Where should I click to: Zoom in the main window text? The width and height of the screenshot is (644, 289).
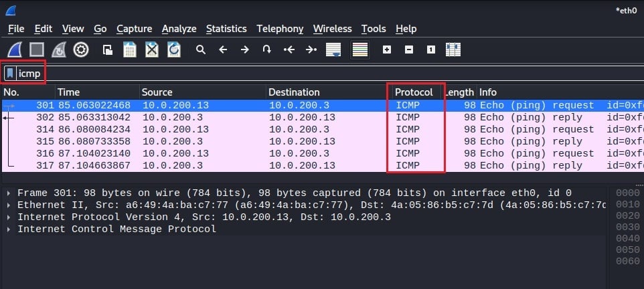[x=387, y=50]
